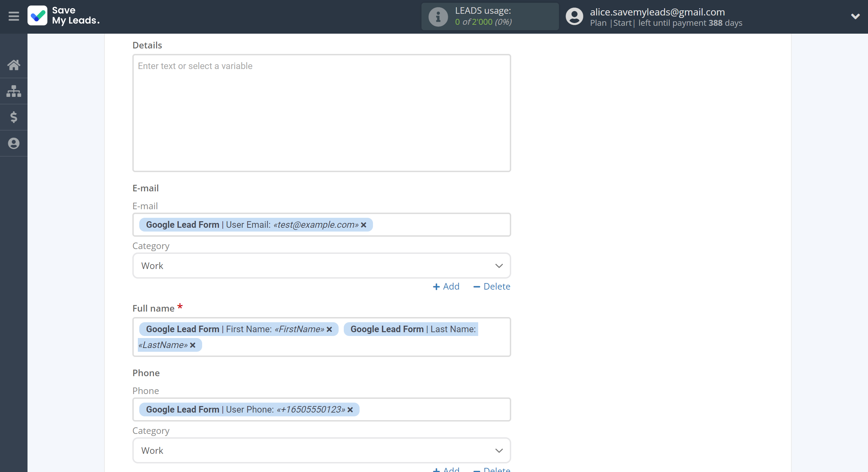Delete the E-mail field
This screenshot has width=868, height=472.
(492, 286)
